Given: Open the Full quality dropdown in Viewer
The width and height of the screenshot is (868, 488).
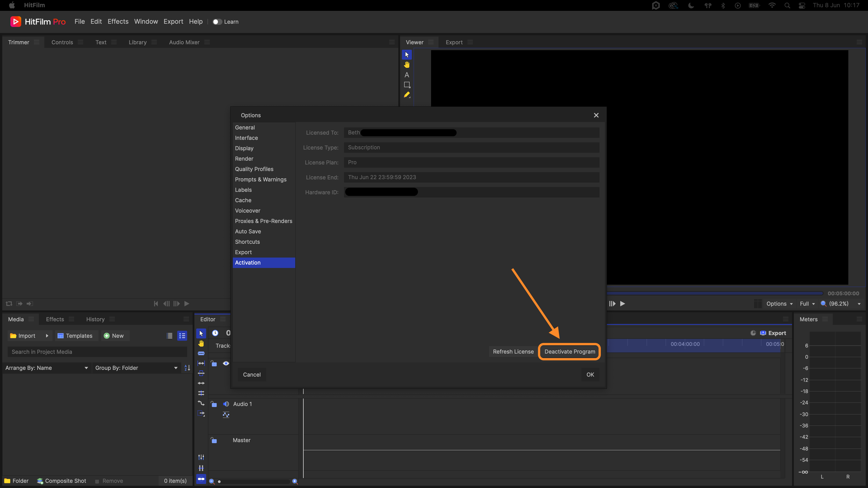Looking at the screenshot, I should [x=807, y=303].
